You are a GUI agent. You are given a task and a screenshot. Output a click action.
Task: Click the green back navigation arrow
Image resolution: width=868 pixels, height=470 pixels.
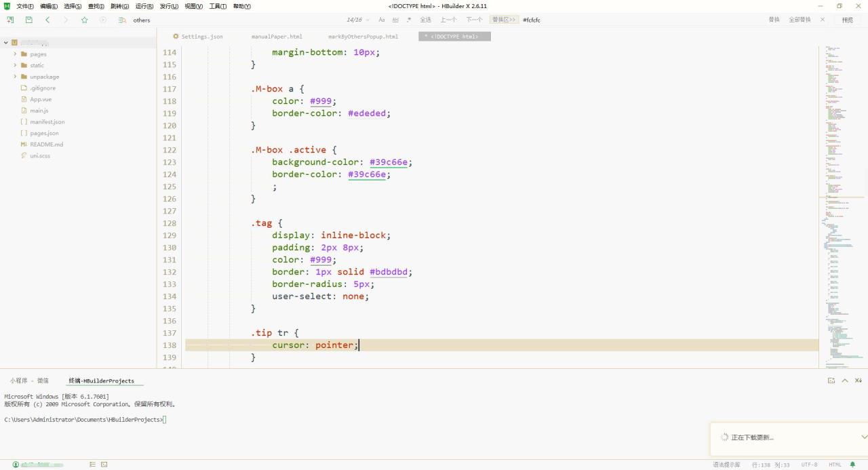(x=47, y=20)
